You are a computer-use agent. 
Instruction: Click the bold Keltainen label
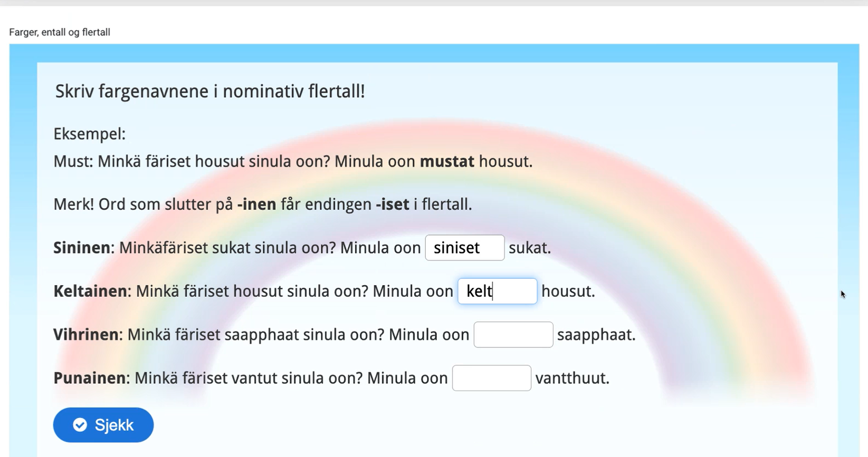[92, 291]
